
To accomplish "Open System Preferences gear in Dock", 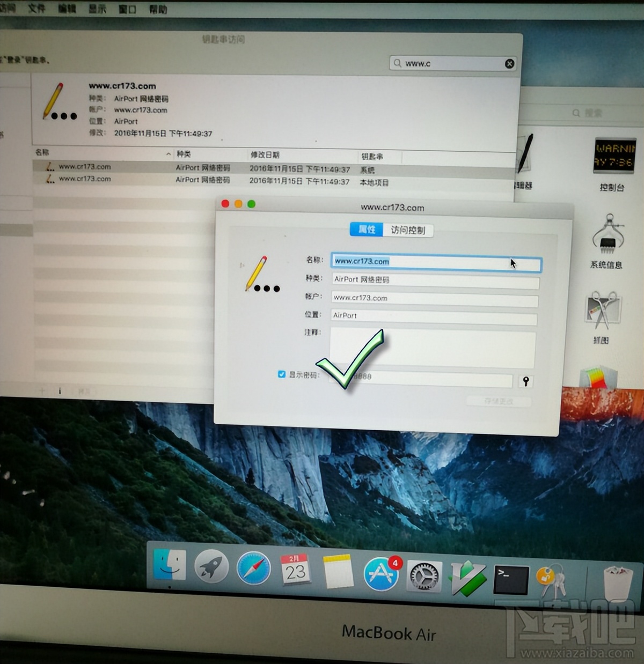I will (424, 577).
